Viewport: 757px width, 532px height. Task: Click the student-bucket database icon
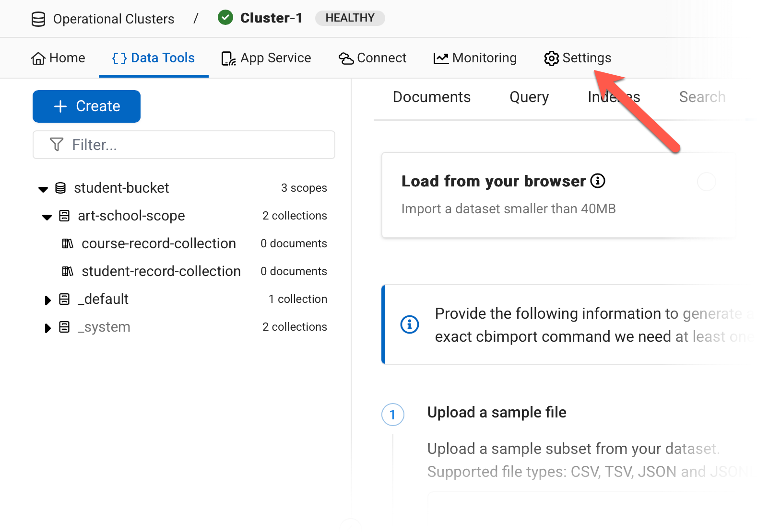click(60, 188)
